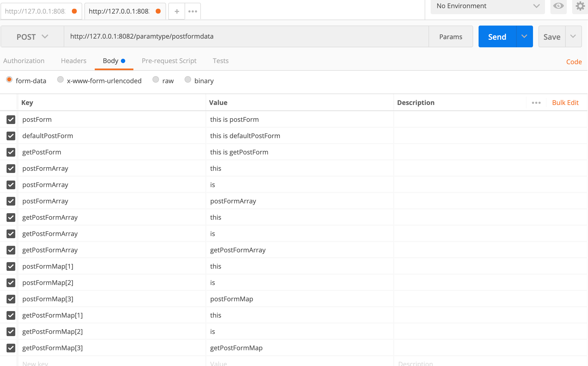Viewport: 588px width, 366px height.
Task: Click the postFormMap[3] key cell
Action: tap(112, 299)
